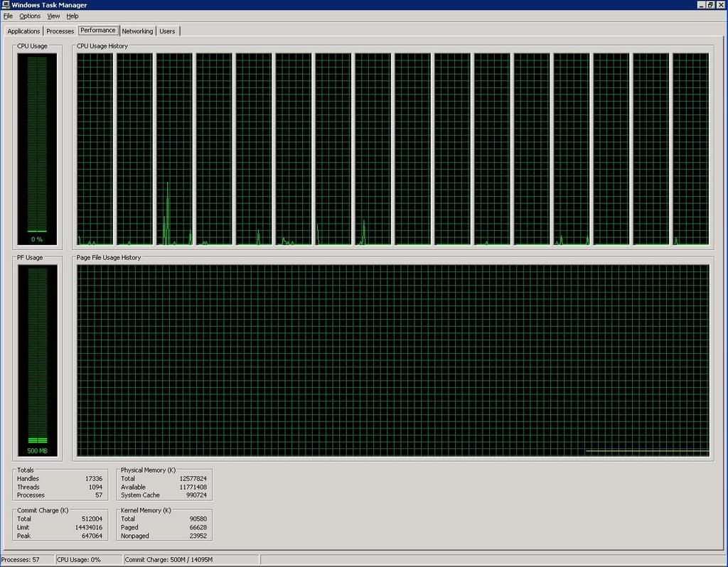
Task: Open the View menu
Action: click(x=53, y=16)
